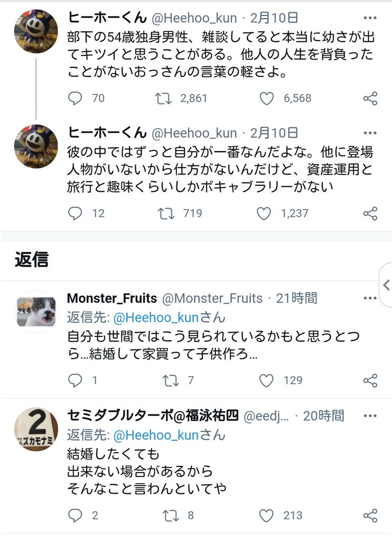The image size is (392, 541).
Task: Share the セミダブルターボ reply tweet
Action: [x=370, y=516]
